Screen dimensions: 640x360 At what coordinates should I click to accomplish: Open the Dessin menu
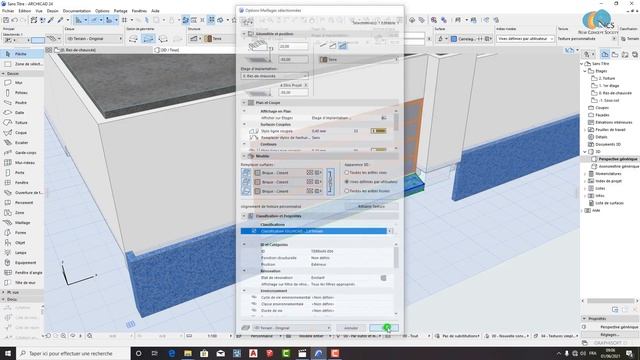(52, 11)
